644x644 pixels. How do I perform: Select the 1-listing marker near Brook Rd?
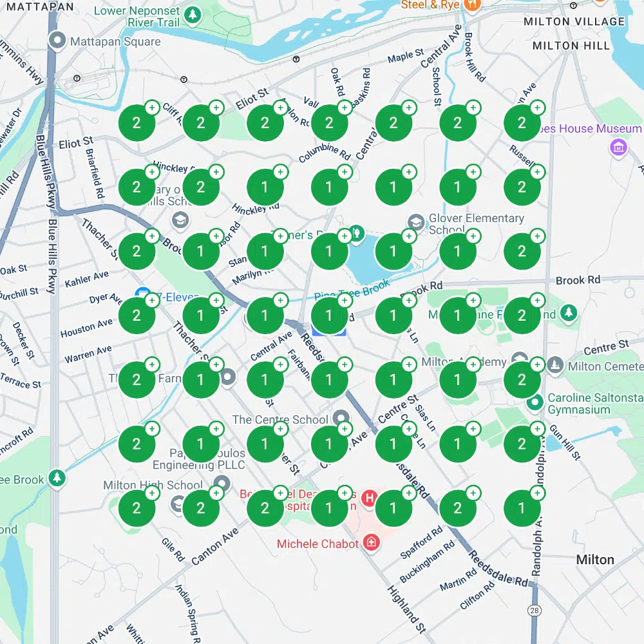point(393,316)
